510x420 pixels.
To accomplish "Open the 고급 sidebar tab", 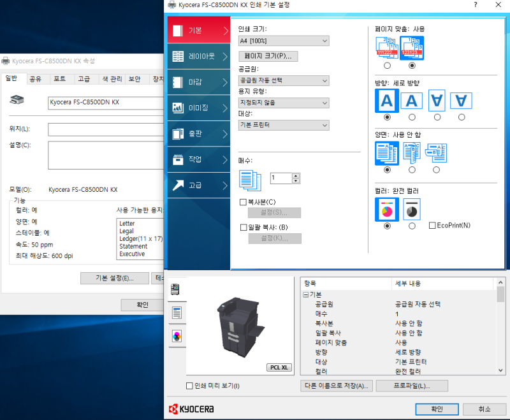I will 199,185.
